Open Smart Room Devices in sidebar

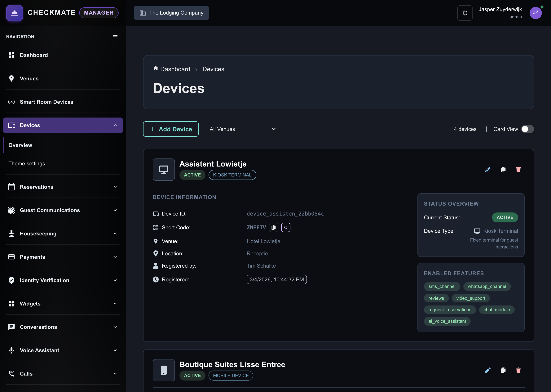point(63,102)
